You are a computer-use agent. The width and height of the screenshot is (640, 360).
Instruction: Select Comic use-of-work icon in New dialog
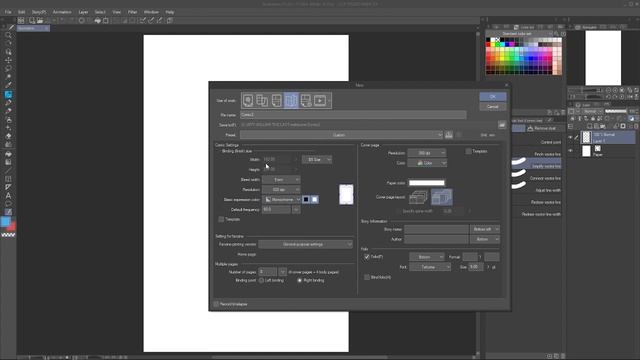[x=277, y=100]
